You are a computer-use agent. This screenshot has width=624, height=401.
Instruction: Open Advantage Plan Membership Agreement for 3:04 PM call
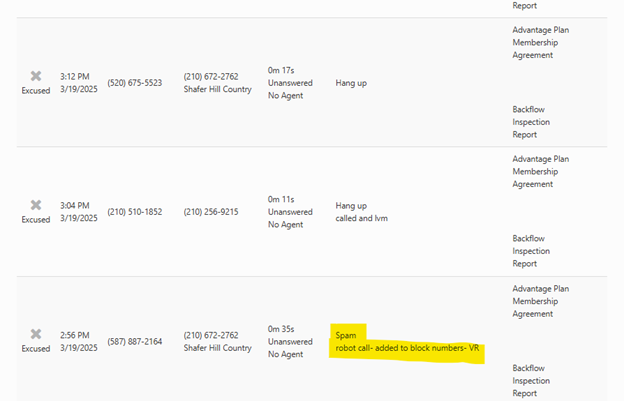click(x=540, y=171)
